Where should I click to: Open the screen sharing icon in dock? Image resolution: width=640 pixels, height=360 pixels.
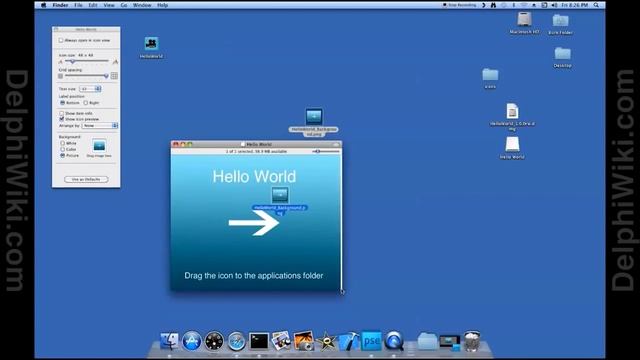click(x=450, y=342)
